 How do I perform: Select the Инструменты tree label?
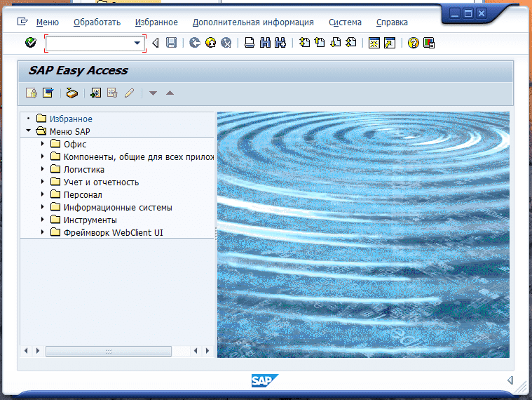click(90, 220)
